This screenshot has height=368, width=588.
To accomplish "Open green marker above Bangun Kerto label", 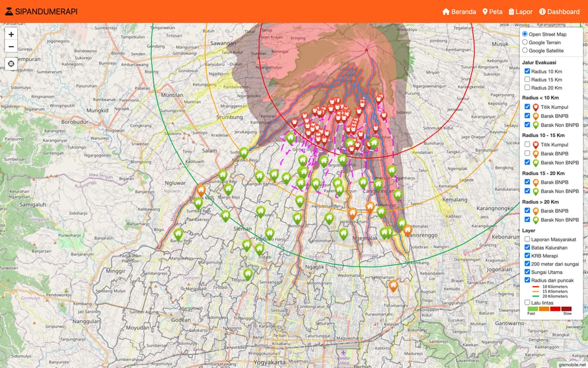I will click(259, 177).
